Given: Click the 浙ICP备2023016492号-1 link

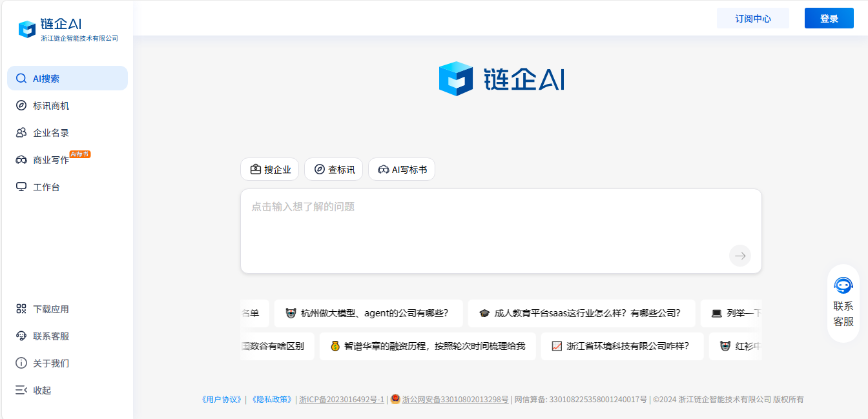Looking at the screenshot, I should tap(342, 400).
